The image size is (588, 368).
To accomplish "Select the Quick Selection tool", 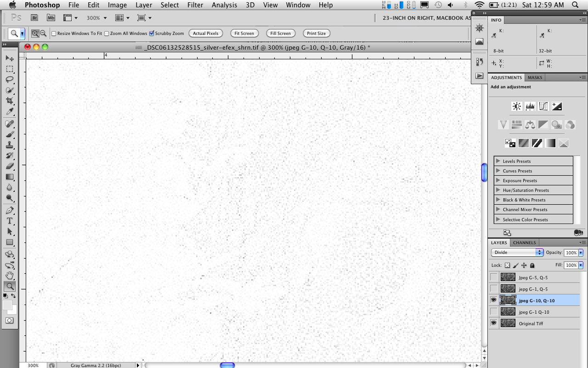I will [10, 90].
